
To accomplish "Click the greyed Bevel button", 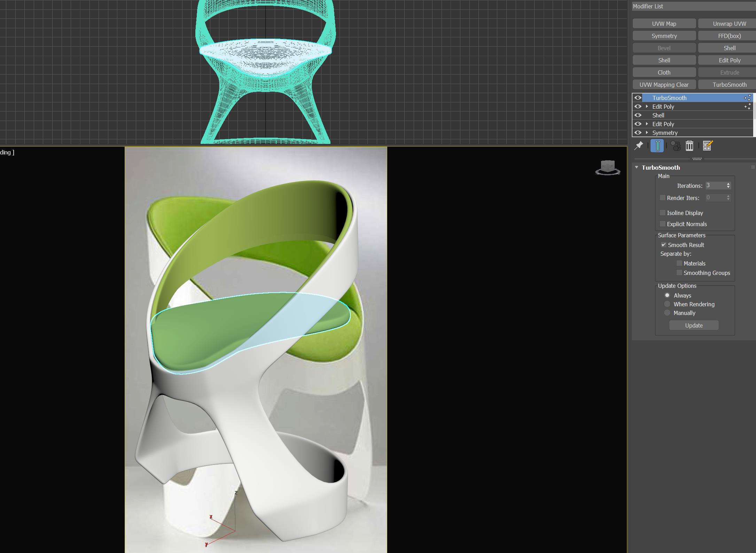I will [x=664, y=48].
